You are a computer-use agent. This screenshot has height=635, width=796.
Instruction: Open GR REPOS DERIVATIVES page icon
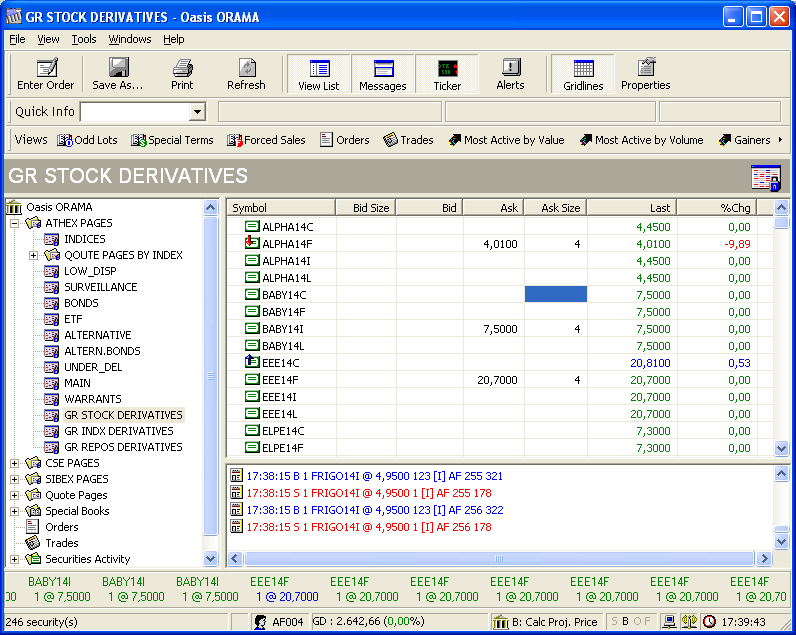(x=51, y=447)
